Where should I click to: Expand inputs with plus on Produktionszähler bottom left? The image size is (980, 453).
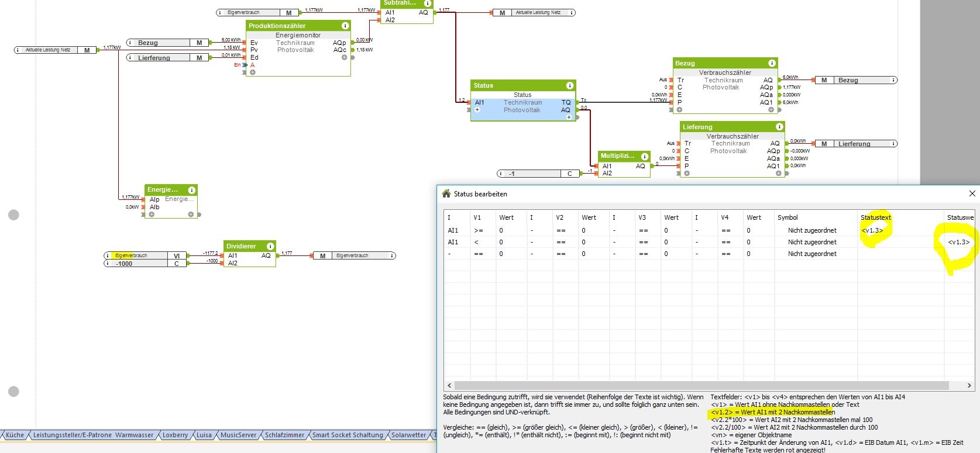[x=253, y=72]
